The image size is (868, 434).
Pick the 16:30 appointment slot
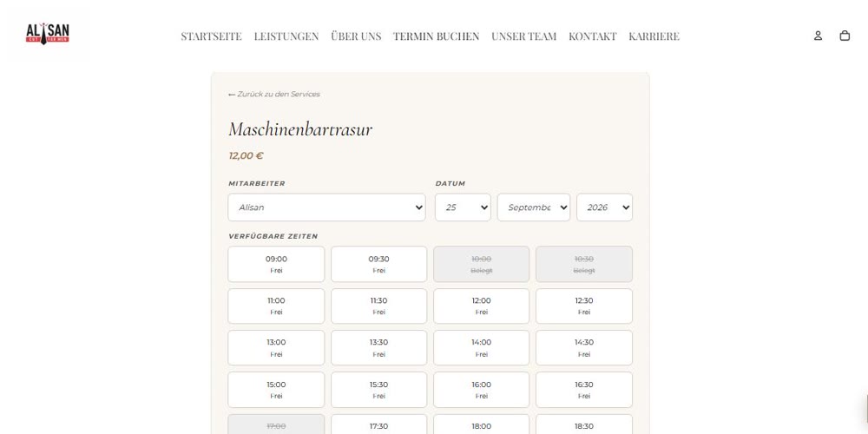(584, 390)
